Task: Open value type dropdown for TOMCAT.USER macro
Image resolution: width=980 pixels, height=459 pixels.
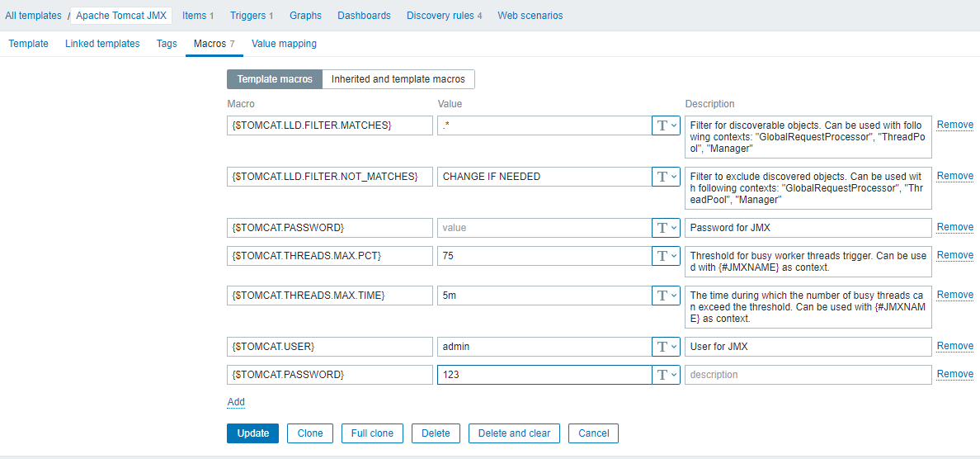Action: [666, 347]
